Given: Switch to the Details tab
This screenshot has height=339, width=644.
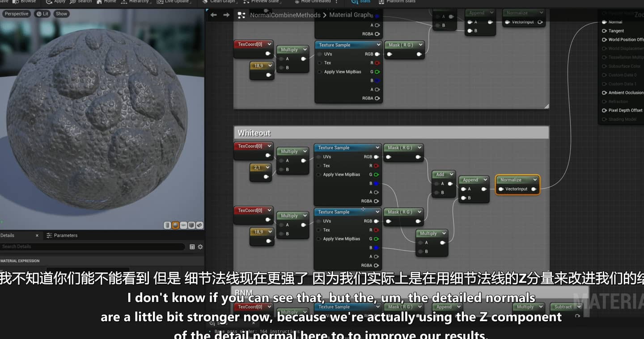Looking at the screenshot, I should click(x=7, y=235).
